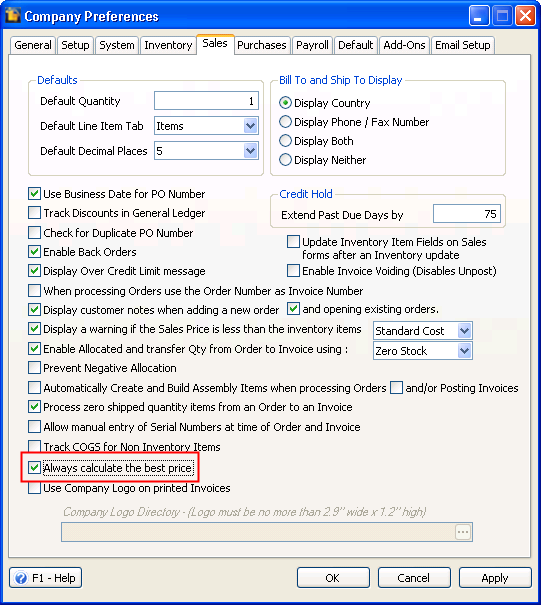Enable Track Discounts in General Ledger
The image size is (541, 605).
click(34, 213)
